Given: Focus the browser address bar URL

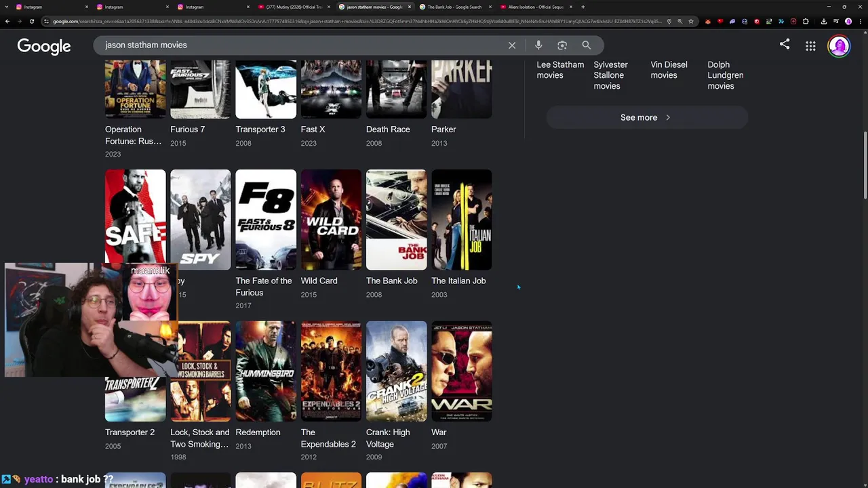Looking at the screenshot, I should (x=356, y=21).
